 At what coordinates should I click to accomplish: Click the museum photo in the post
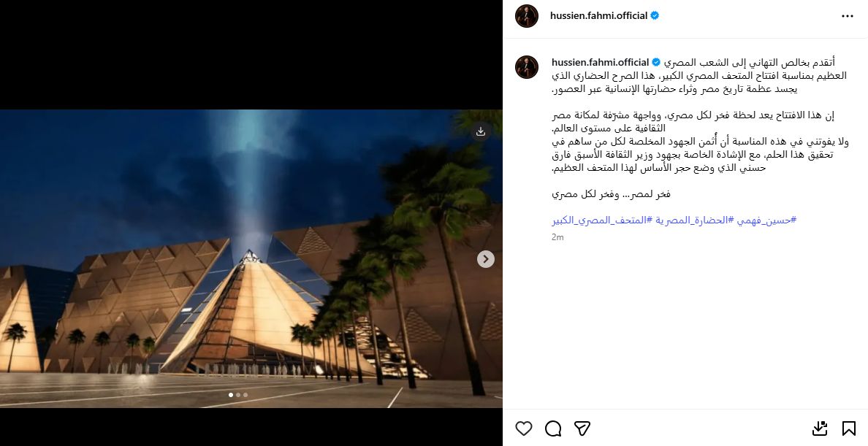point(251,258)
